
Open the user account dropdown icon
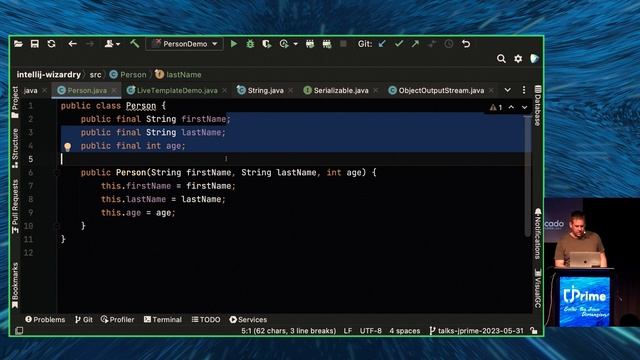[112, 44]
